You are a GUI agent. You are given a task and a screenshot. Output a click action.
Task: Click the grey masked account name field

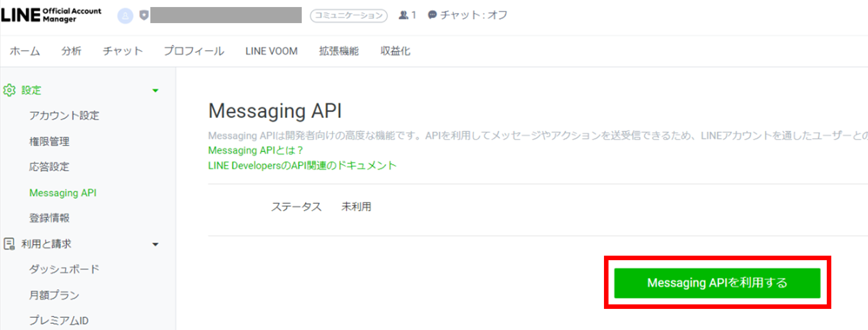[x=226, y=15]
